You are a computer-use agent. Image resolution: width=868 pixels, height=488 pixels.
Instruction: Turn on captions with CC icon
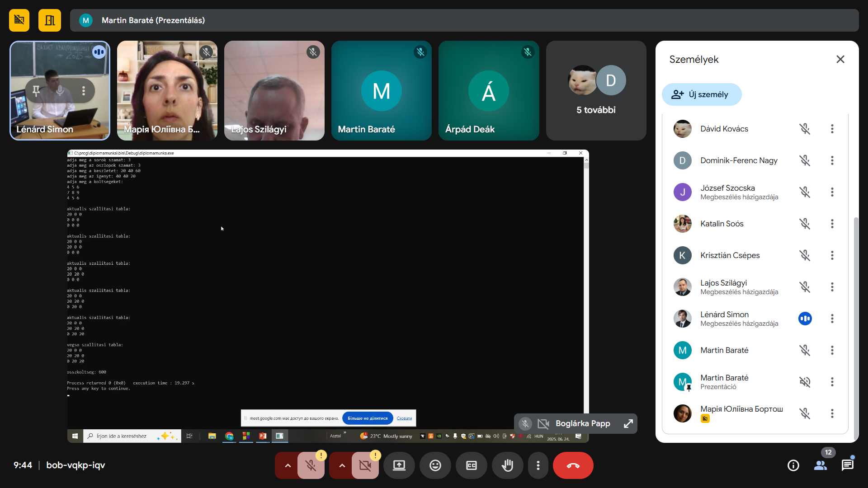click(471, 465)
